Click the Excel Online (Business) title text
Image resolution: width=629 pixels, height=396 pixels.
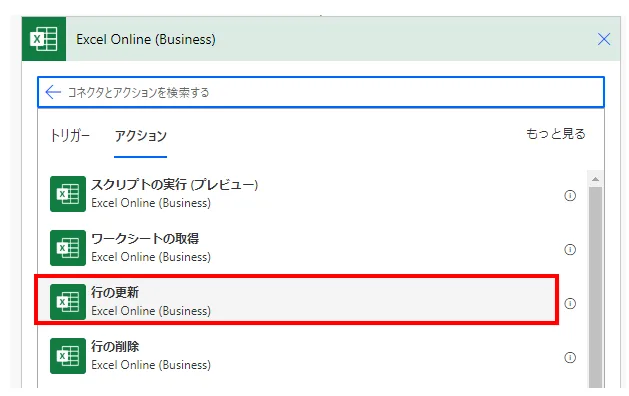pos(146,39)
